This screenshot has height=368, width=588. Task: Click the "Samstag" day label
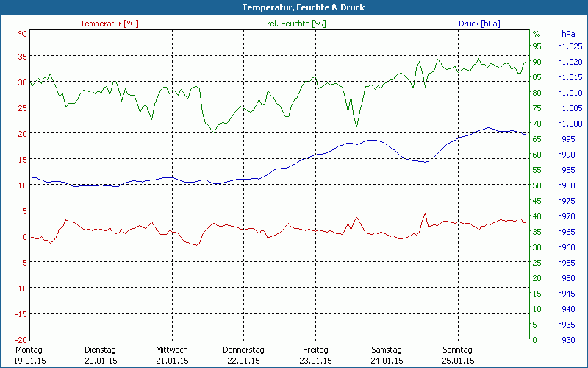(387, 350)
